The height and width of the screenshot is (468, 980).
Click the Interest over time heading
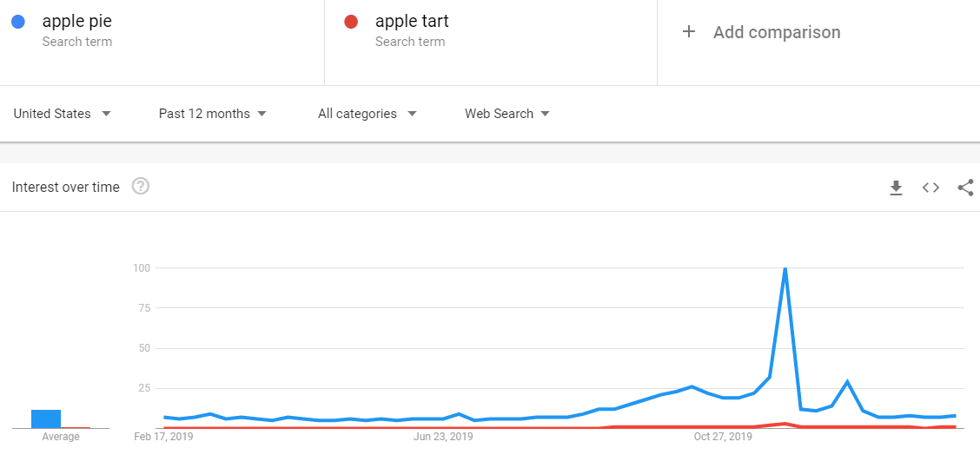click(66, 187)
